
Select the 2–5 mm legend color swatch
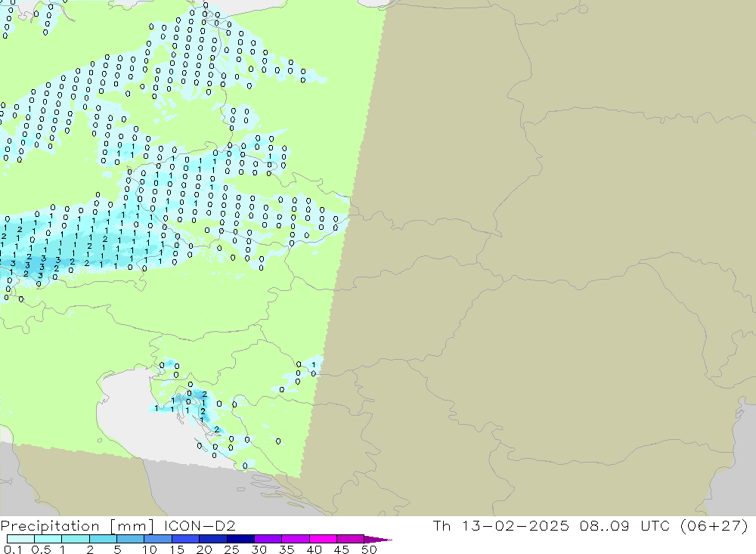point(103,539)
